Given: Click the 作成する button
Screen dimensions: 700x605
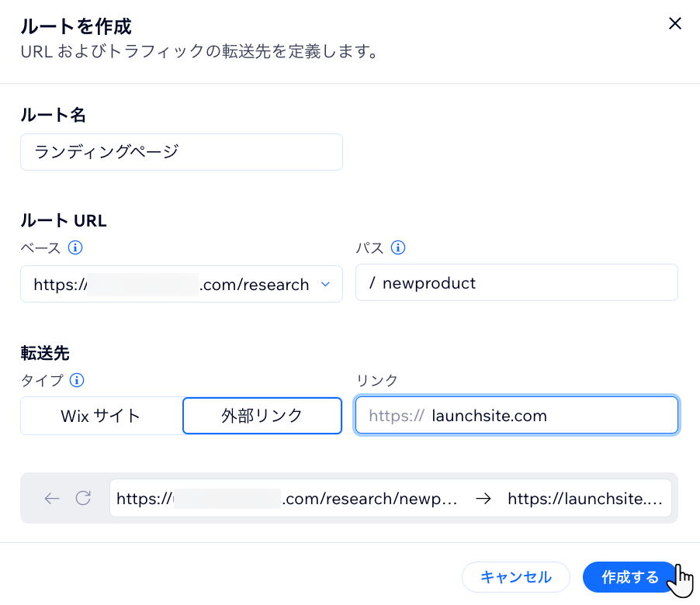Looking at the screenshot, I should tap(629, 577).
